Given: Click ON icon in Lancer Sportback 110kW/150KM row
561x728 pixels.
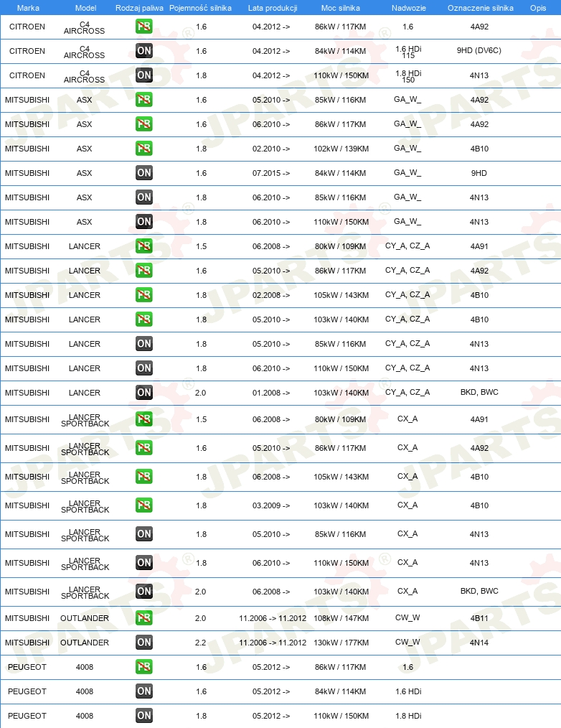Looking at the screenshot, I should pyautogui.click(x=144, y=563).
